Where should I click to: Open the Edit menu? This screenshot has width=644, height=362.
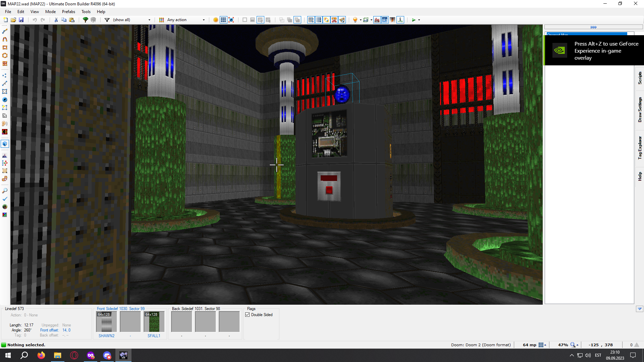(x=21, y=11)
